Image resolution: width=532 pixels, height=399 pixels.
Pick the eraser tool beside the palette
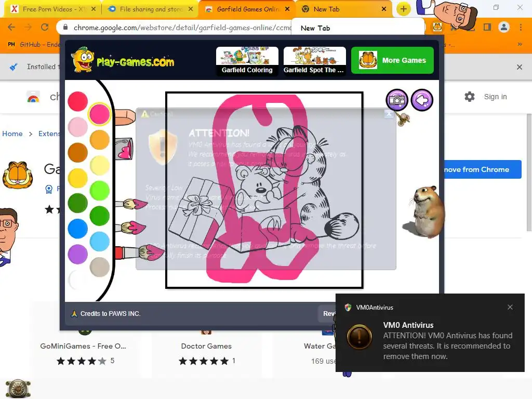click(x=125, y=117)
